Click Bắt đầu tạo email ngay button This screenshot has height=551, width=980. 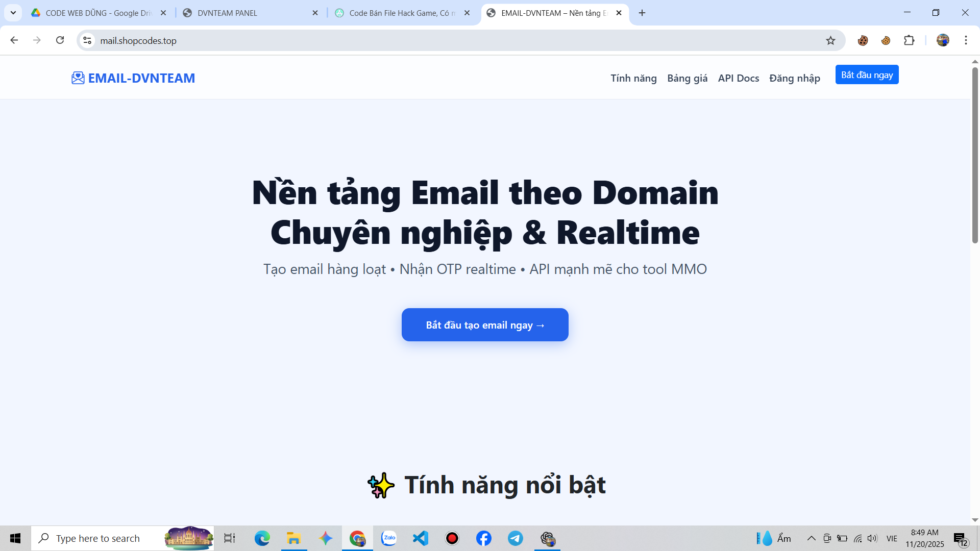[x=485, y=324]
